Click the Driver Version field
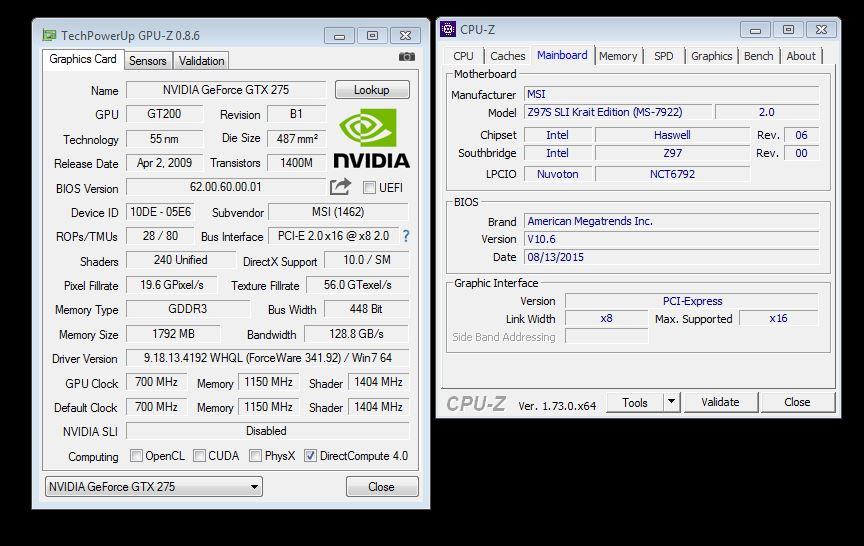The width and height of the screenshot is (864, 546). (268, 358)
